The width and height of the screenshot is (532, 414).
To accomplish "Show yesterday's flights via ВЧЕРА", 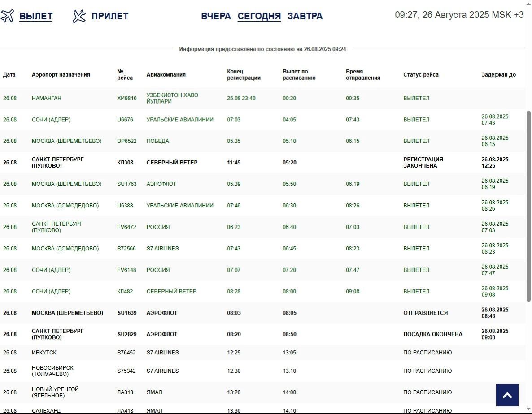I will (216, 16).
